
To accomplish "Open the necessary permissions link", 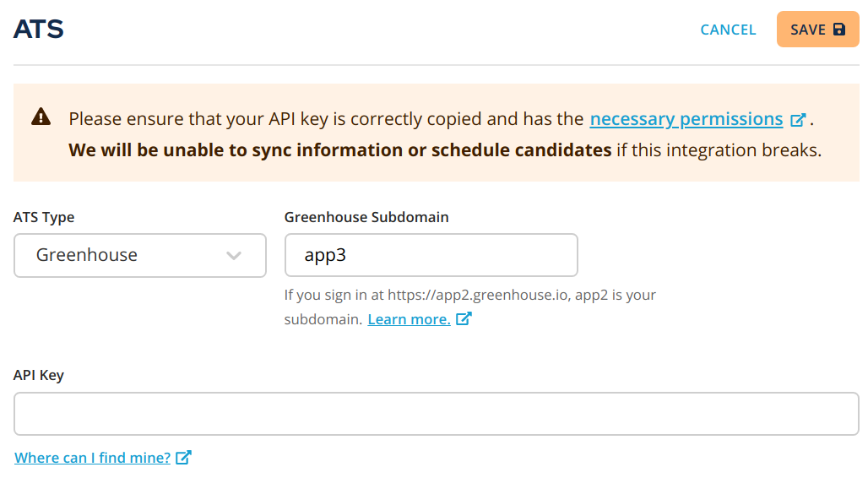I will (686, 118).
